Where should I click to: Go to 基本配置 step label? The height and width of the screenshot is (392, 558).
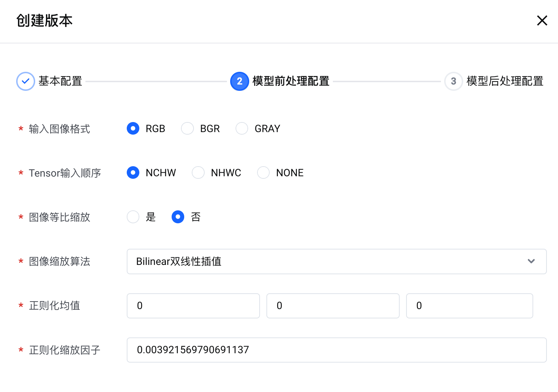coord(60,81)
